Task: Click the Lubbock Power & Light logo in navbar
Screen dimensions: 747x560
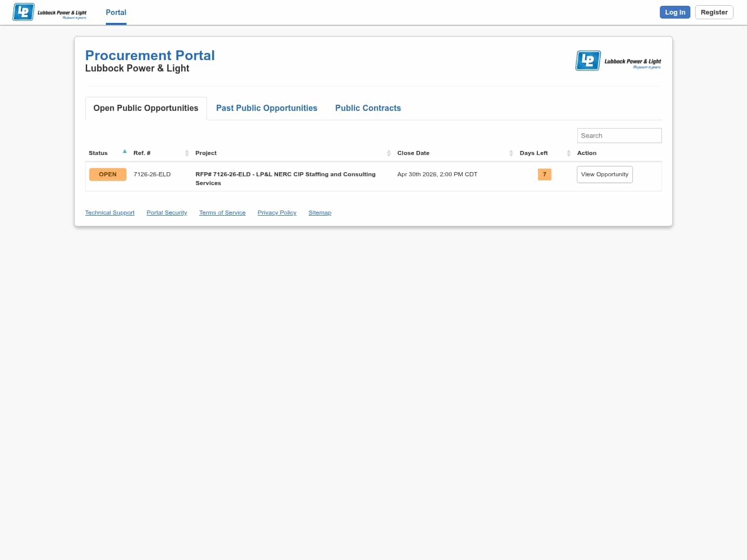Action: (x=50, y=12)
